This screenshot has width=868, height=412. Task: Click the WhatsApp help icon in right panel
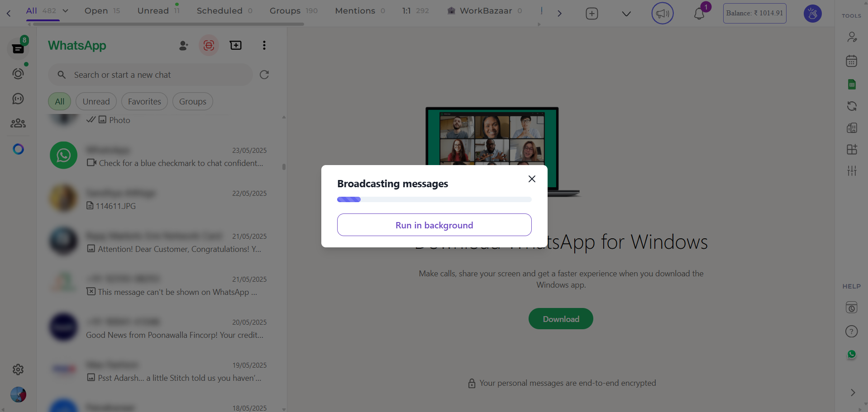coord(852,354)
